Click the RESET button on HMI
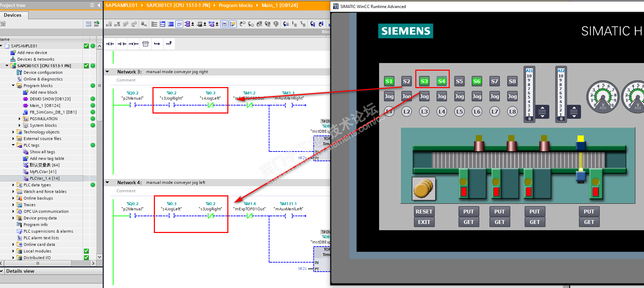Viewport: 644px width, 288px height. 424,211
